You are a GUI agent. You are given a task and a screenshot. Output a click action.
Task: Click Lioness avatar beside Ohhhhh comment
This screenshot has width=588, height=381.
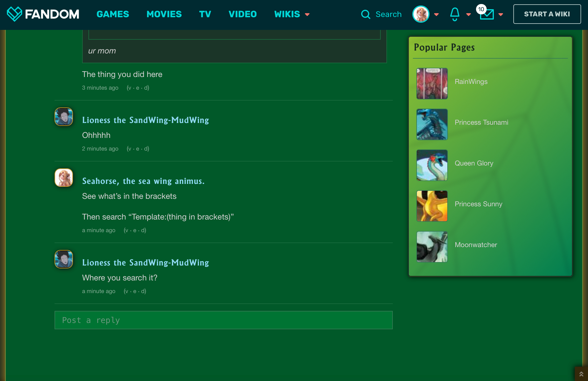click(64, 117)
